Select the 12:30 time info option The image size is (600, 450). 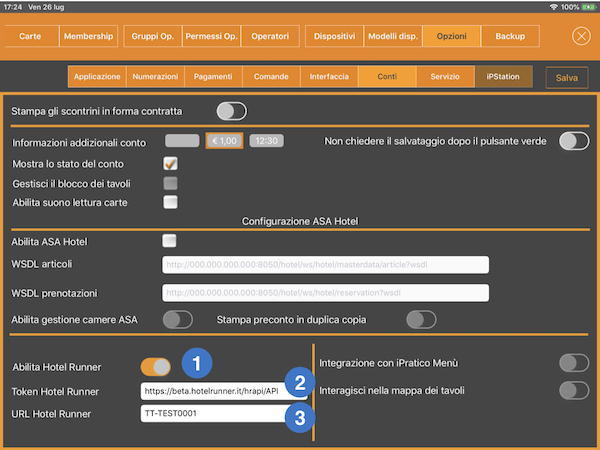pos(266,141)
